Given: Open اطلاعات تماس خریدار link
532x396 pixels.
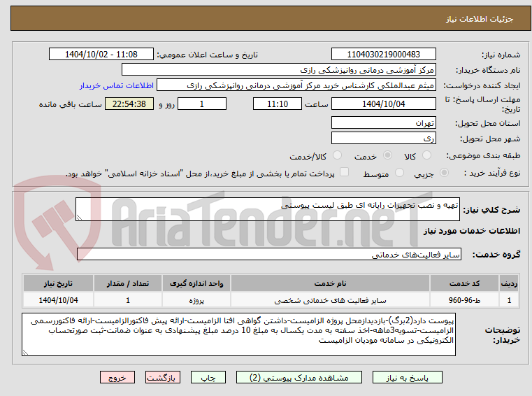Looking at the screenshot, I should pyautogui.click(x=116, y=85).
